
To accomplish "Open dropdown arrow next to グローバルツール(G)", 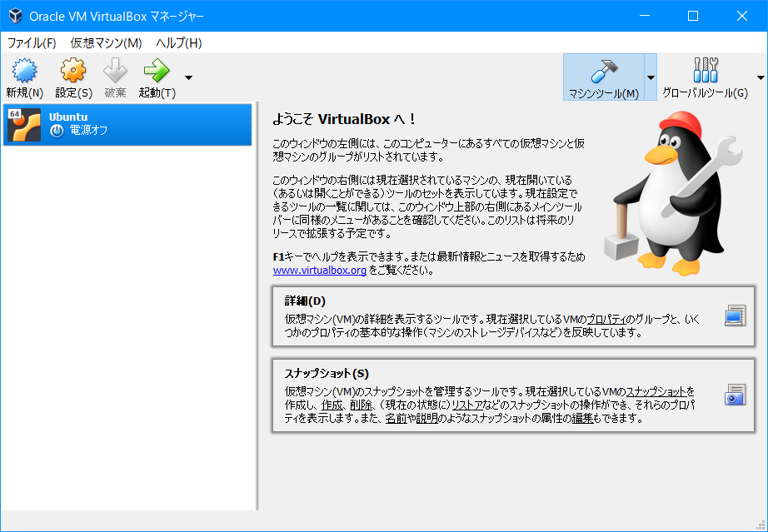I will [x=761, y=77].
